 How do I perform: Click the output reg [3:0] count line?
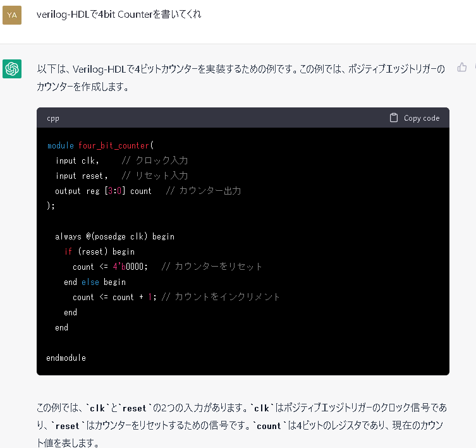point(148,191)
